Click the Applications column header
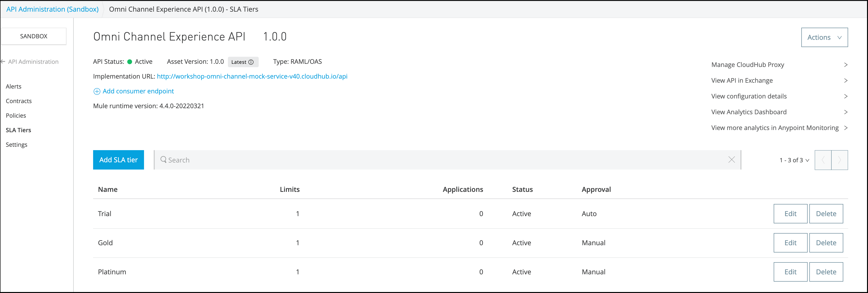Screen dimensions: 868x293 tap(463, 189)
